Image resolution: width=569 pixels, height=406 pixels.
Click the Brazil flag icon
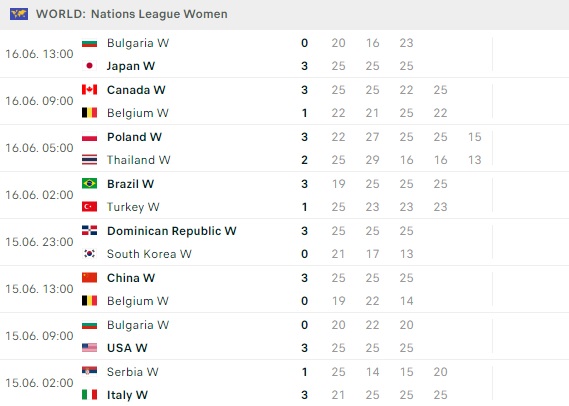point(89,184)
